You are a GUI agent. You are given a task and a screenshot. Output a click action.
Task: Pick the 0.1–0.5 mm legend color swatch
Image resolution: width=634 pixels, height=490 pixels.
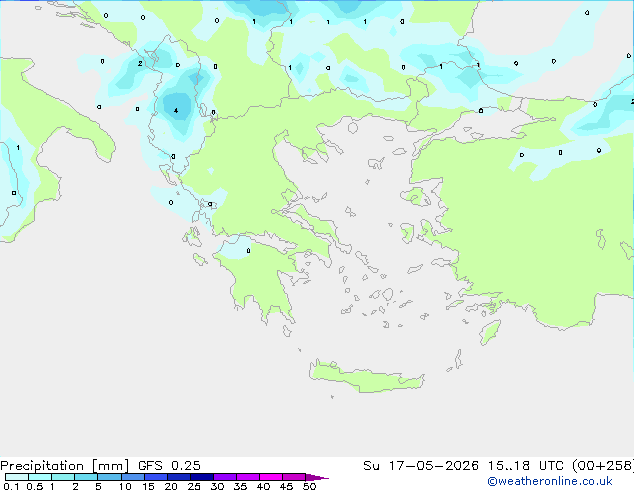pyautogui.click(x=17, y=477)
